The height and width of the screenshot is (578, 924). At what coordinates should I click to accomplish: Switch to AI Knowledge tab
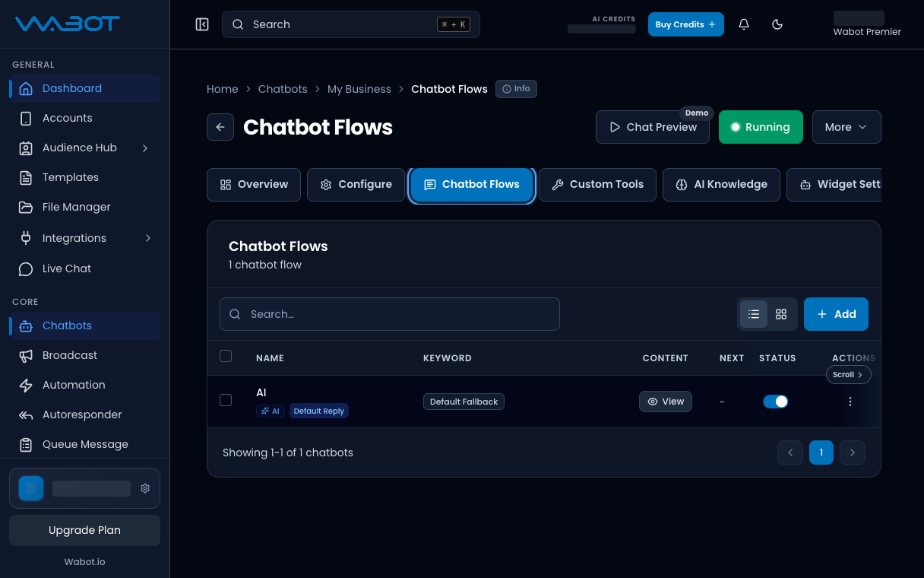pos(721,185)
